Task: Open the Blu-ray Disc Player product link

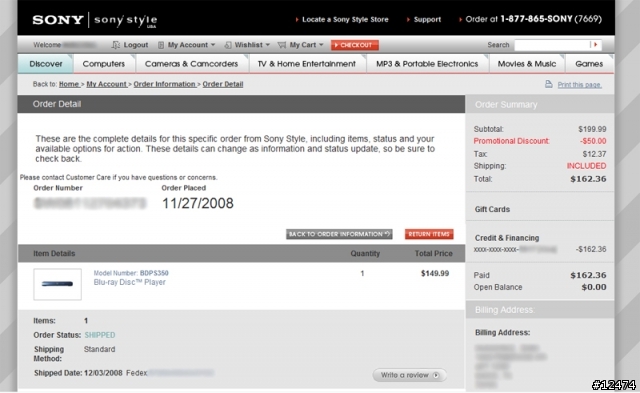Action: click(x=129, y=282)
